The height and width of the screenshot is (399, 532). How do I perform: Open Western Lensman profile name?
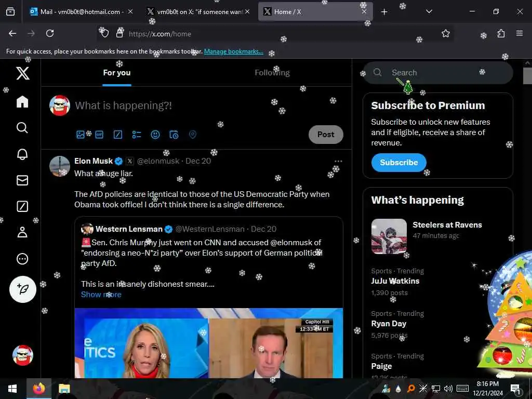(129, 229)
